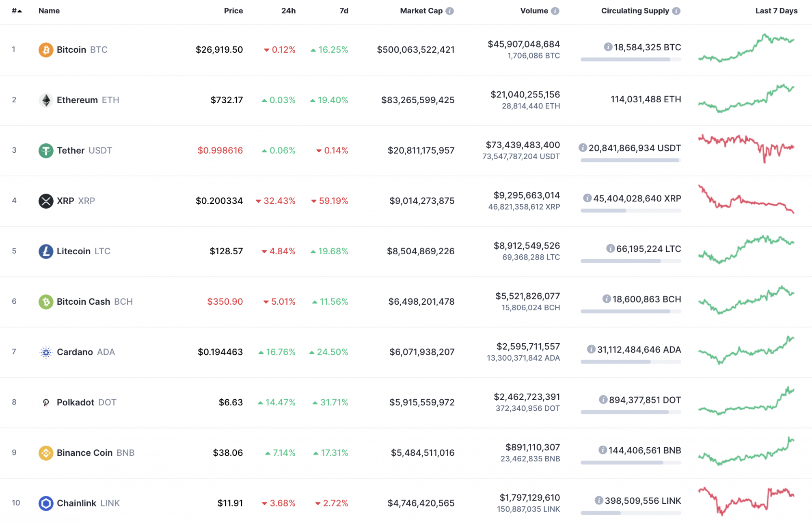Open the Cardano ADA coin page link
This screenshot has width=812, height=522.
(86, 352)
